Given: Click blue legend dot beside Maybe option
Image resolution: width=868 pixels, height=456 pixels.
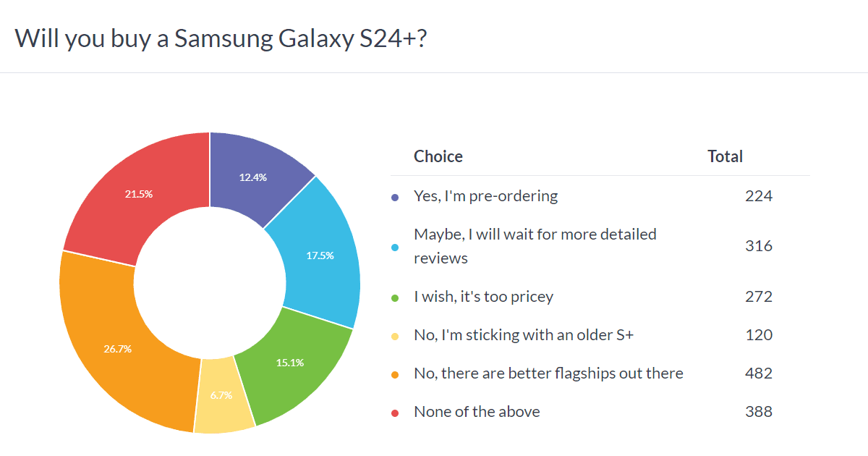Looking at the screenshot, I should tap(394, 247).
